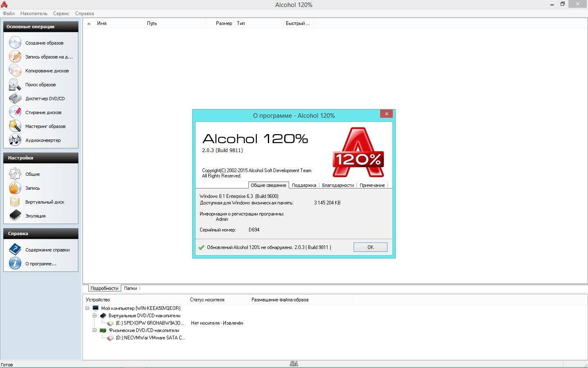Restore down the main window
Screen dimensions: 588x368
[x=562, y=4]
